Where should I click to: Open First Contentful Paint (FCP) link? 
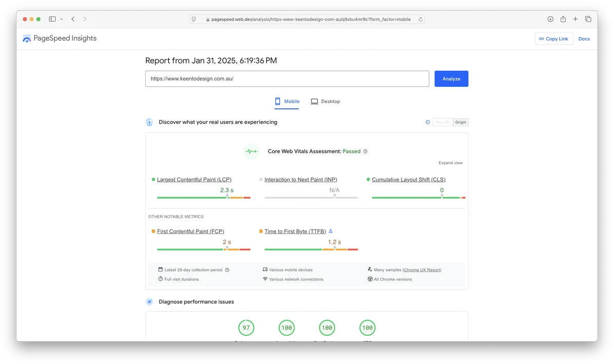click(190, 232)
